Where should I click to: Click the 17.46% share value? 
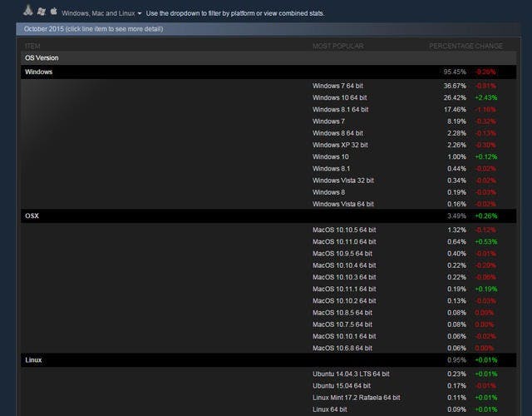[x=455, y=110]
